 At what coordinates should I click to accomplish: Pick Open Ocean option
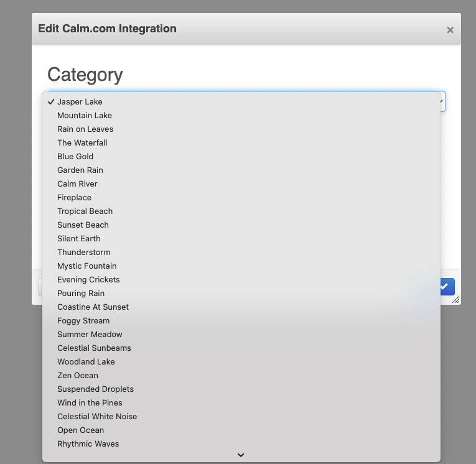pyautogui.click(x=241, y=430)
